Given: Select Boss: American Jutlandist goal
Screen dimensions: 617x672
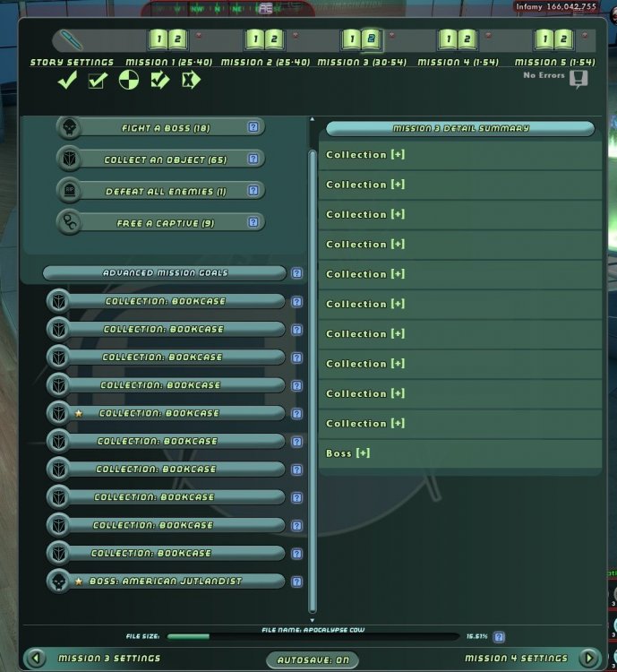Looking at the screenshot, I should coord(170,582).
